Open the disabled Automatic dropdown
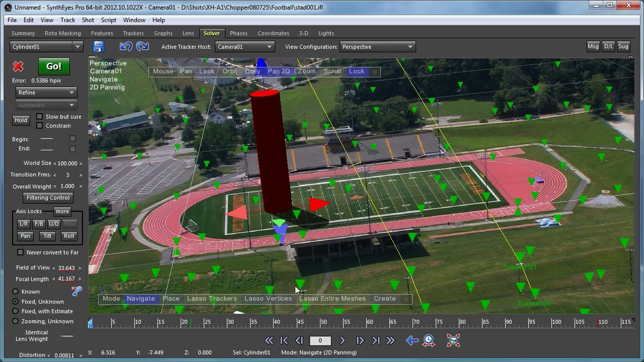Image resolution: width=644 pixels, height=362 pixels. 46,105
